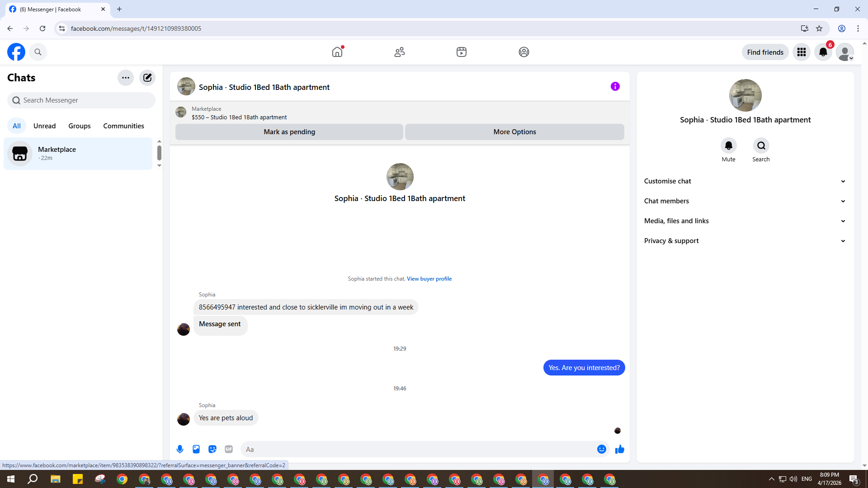Open the sticker picker icon

pyautogui.click(x=212, y=449)
